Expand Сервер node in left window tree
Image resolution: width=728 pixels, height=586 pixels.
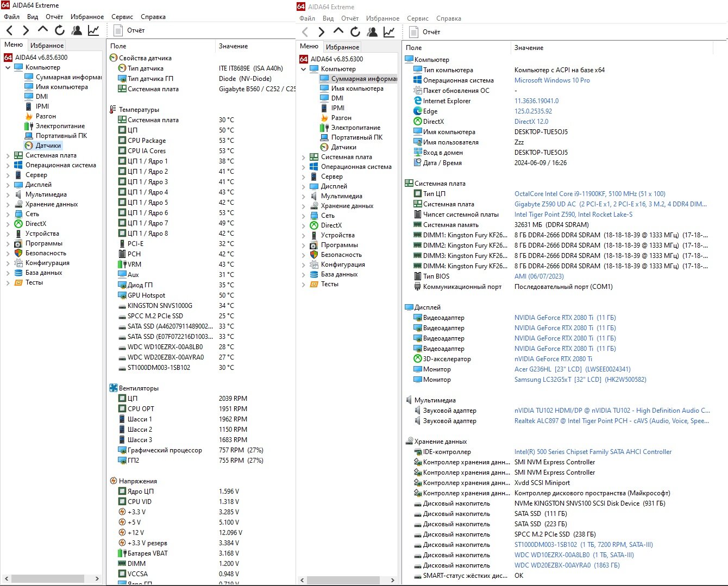(x=8, y=175)
